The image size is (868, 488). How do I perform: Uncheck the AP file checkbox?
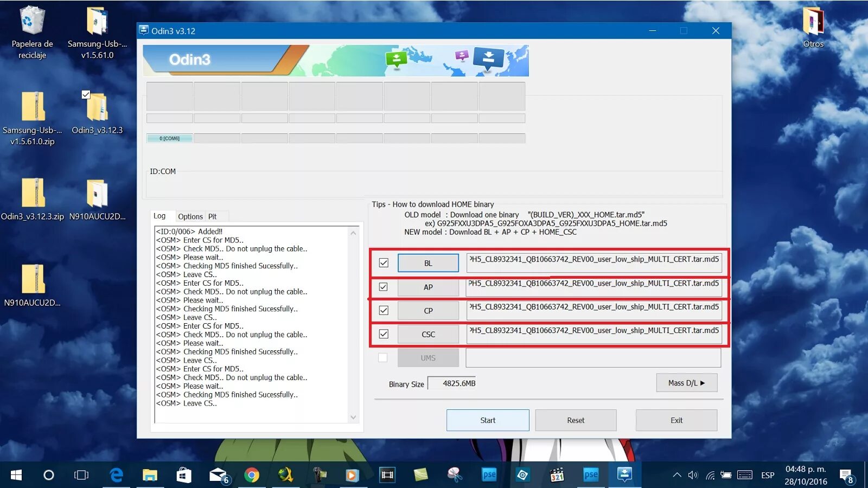[384, 287]
